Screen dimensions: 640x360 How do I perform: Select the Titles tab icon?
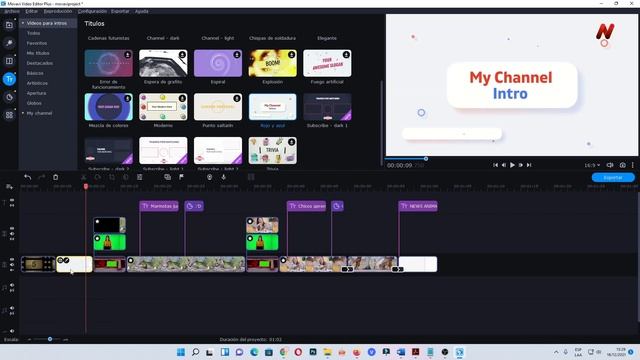(9, 79)
